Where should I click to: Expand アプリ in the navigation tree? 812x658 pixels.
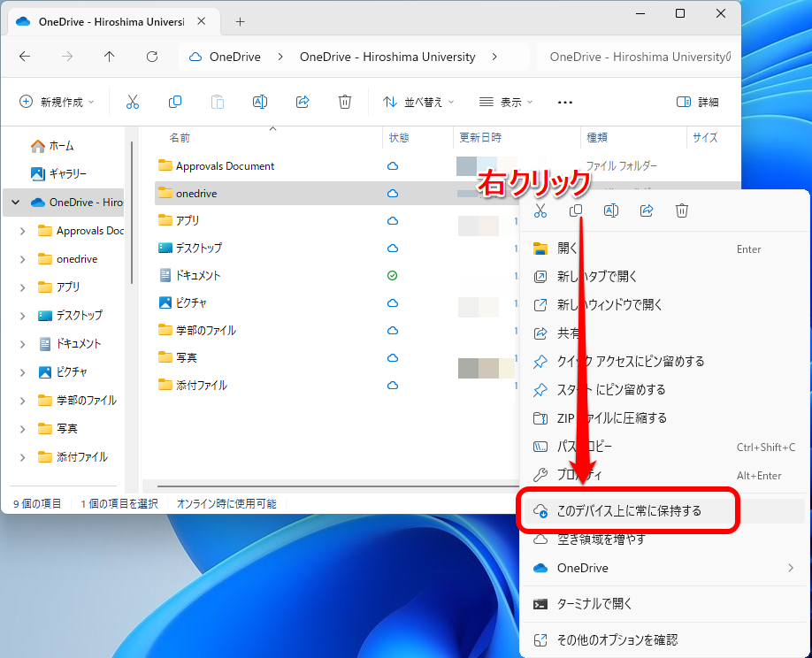22,287
